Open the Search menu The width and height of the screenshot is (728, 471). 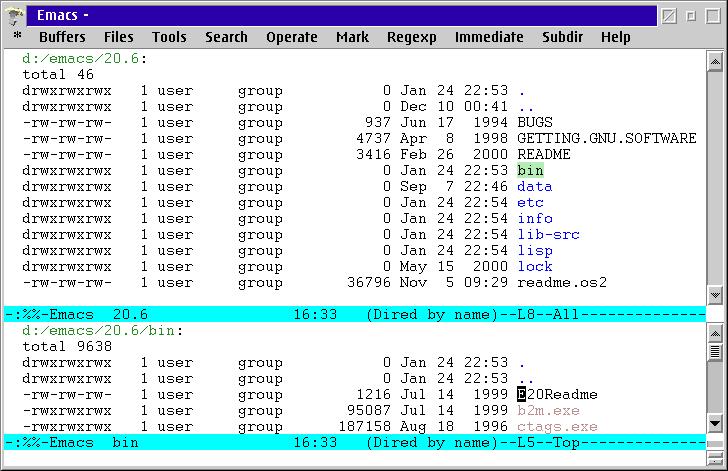coord(226,37)
